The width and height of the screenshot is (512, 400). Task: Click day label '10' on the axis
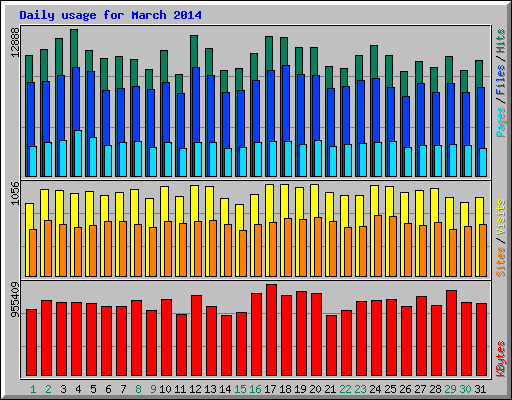pos(165,389)
